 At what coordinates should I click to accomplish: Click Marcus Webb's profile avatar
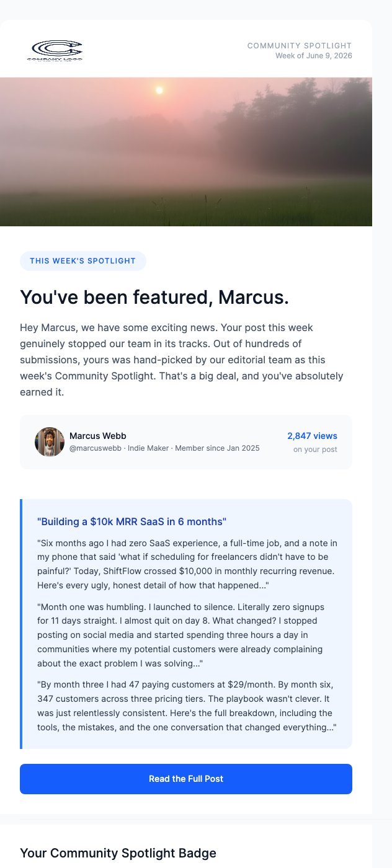tap(50, 441)
